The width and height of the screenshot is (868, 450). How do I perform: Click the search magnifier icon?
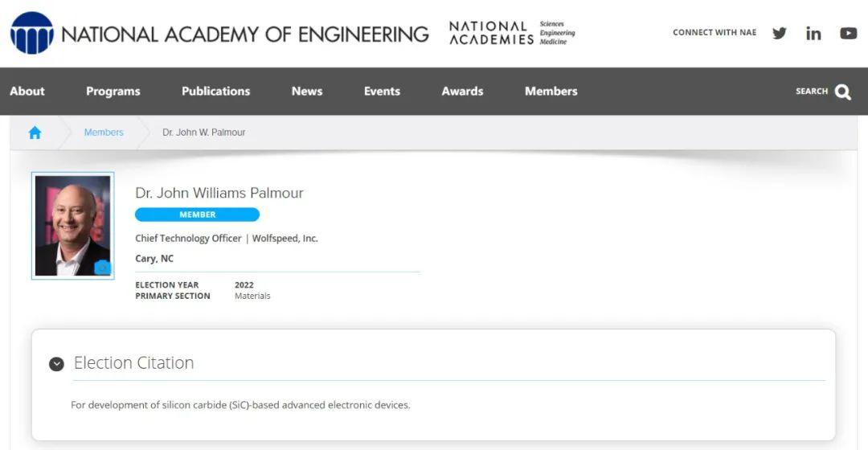coord(842,92)
